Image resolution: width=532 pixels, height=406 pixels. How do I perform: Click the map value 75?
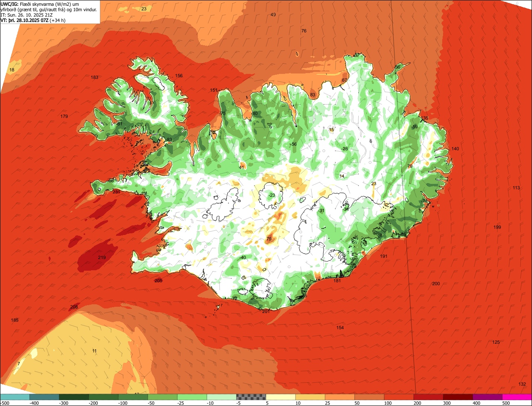pos(223,113)
